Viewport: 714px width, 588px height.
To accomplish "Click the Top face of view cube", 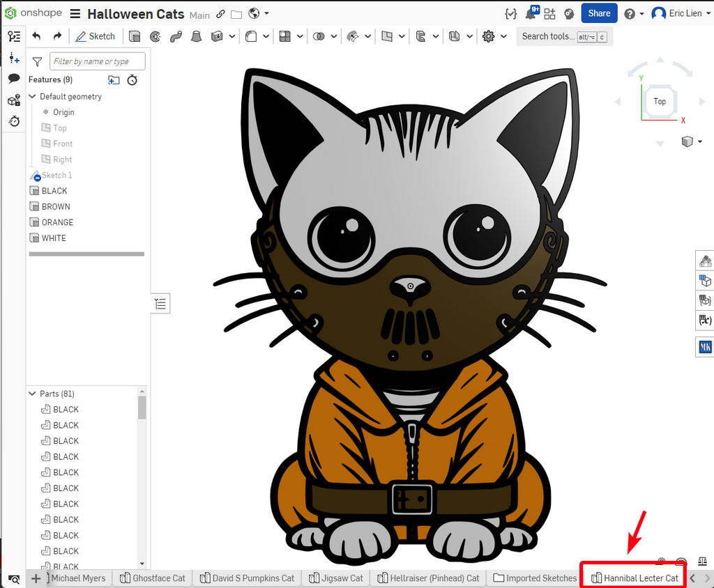I will click(x=660, y=102).
